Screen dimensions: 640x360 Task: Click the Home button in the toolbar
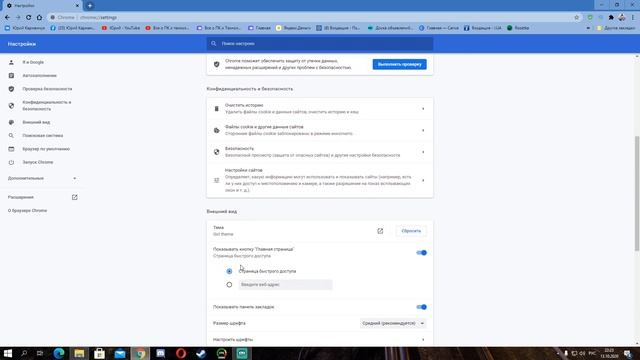pos(39,18)
